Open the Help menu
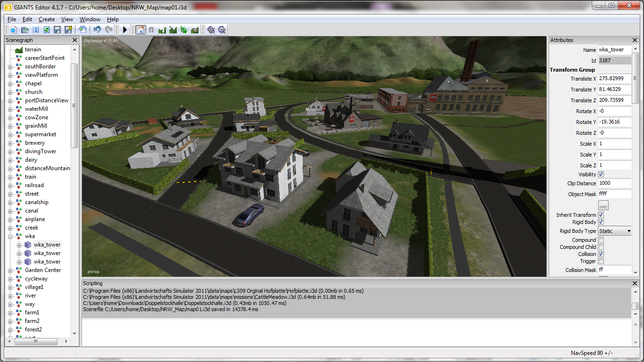The width and height of the screenshot is (644, 362). point(113,19)
